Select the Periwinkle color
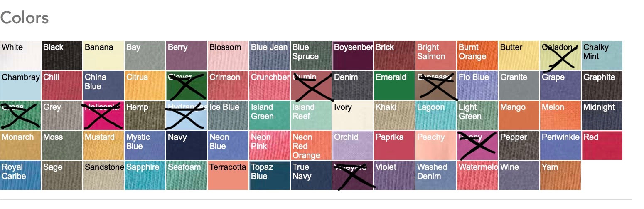Viewport: 644px width, 209px height. 560,145
